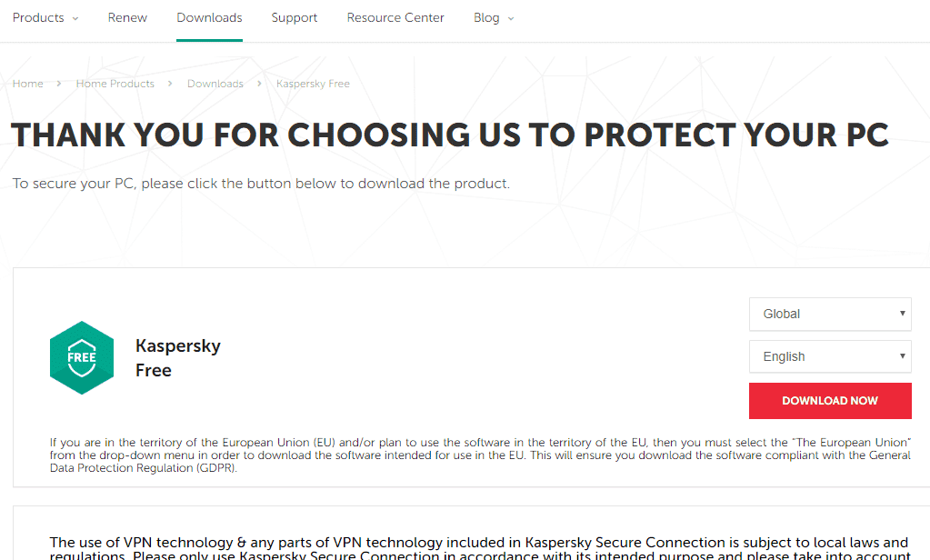Select the Kaspersky Free breadcrumb
The width and height of the screenshot is (930, 560).
pyautogui.click(x=313, y=83)
